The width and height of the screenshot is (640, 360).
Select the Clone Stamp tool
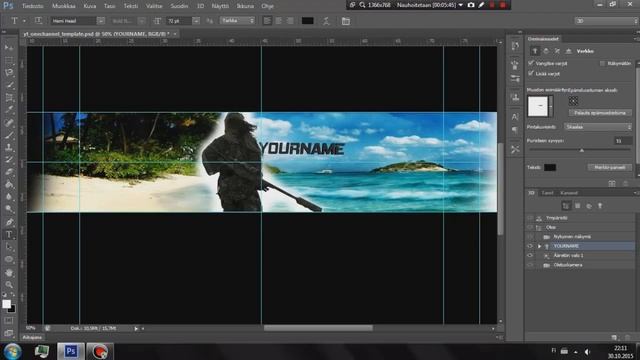point(9,147)
